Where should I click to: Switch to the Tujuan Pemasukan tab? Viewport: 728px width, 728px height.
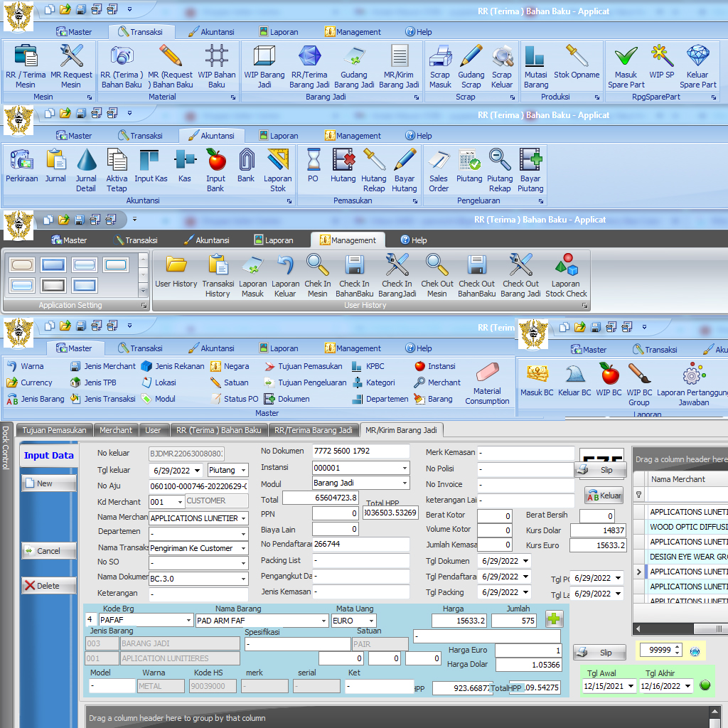[54, 430]
